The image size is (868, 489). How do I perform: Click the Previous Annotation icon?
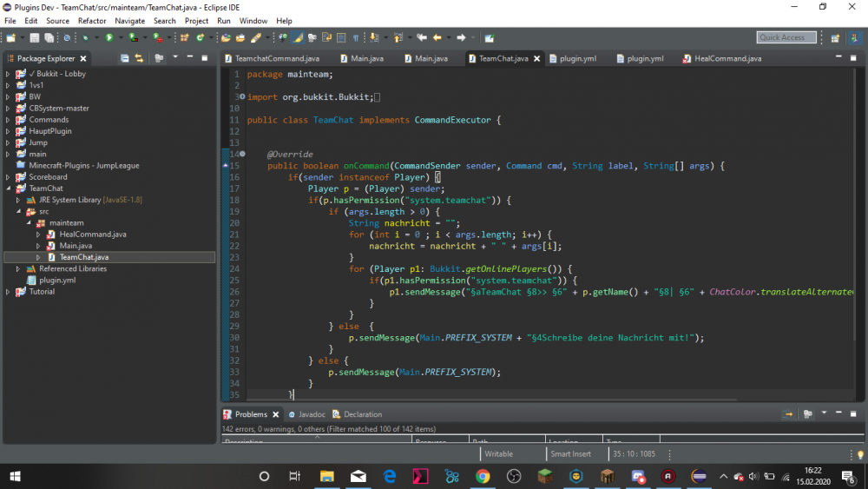(398, 37)
